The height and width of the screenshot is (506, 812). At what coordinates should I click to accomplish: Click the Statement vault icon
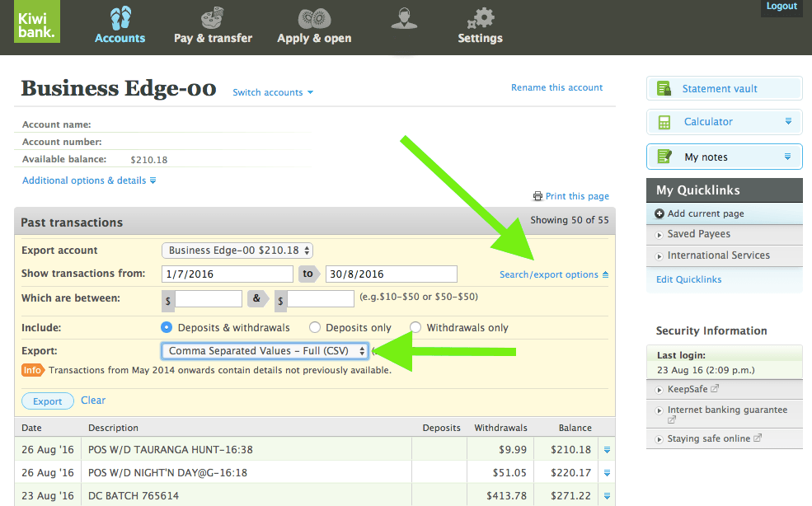[x=664, y=89]
